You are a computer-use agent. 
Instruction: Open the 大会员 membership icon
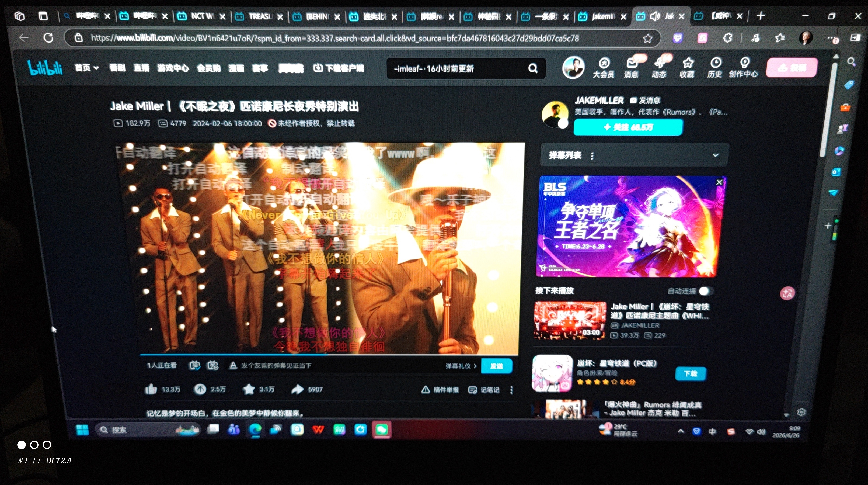coord(604,68)
